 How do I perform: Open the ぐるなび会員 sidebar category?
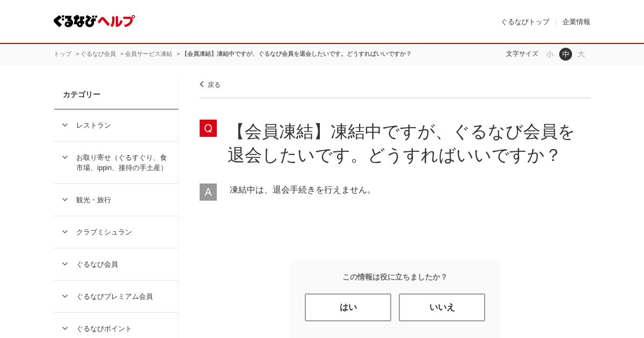[97, 264]
